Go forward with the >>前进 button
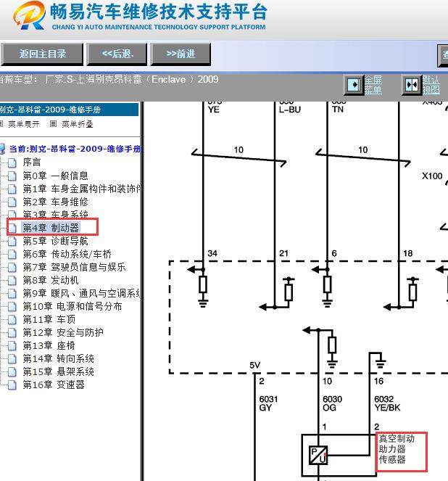Image resolution: width=448 pixels, height=481 pixels. 181,54
